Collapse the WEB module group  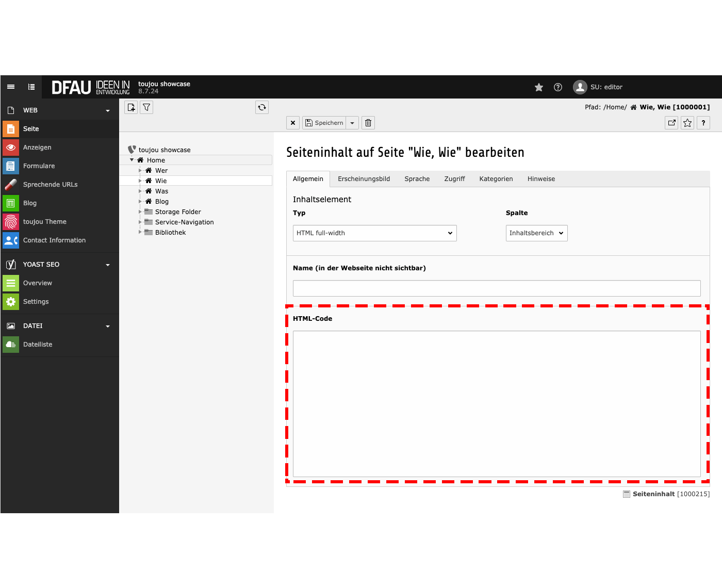(108, 110)
